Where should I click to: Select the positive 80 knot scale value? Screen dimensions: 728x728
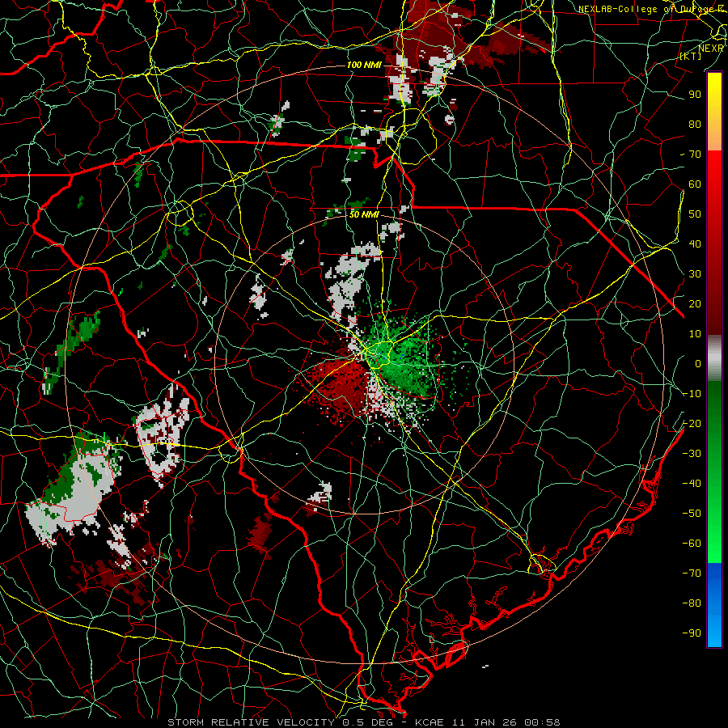click(695, 124)
